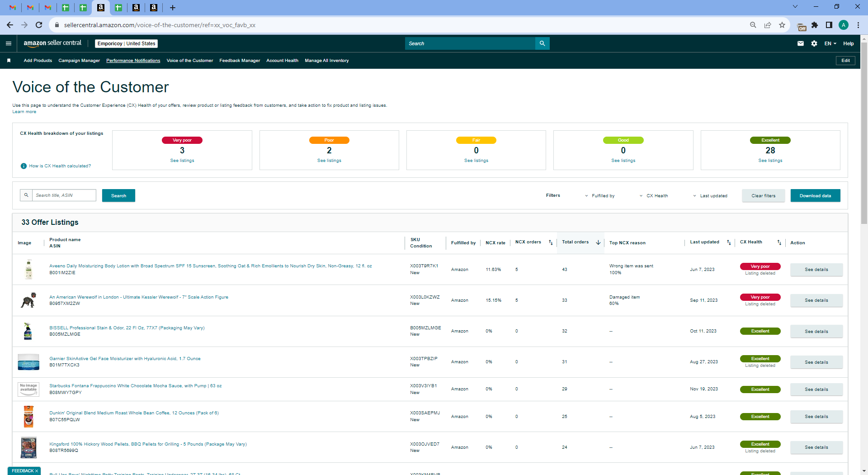Open Add Products in the navigation bar

pos(38,61)
